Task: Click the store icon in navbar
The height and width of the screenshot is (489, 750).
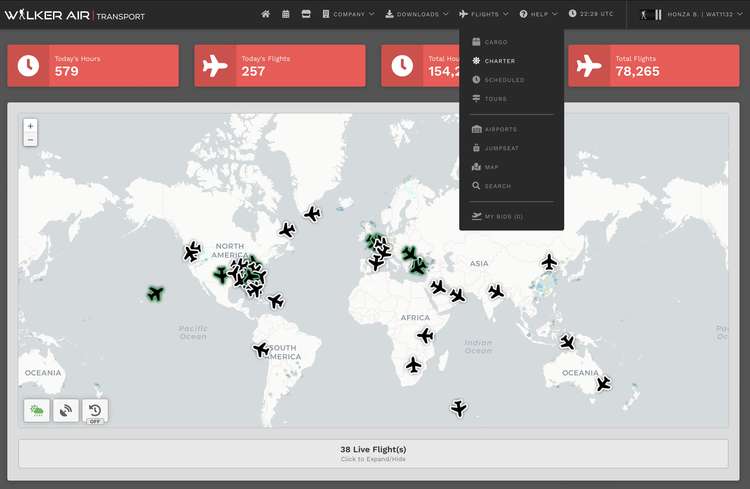Action: (306, 14)
